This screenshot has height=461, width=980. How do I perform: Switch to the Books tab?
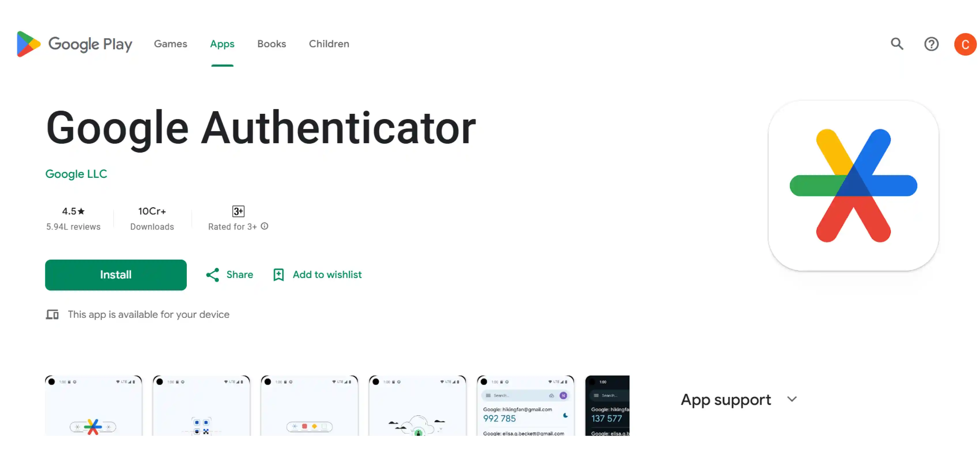tap(272, 44)
